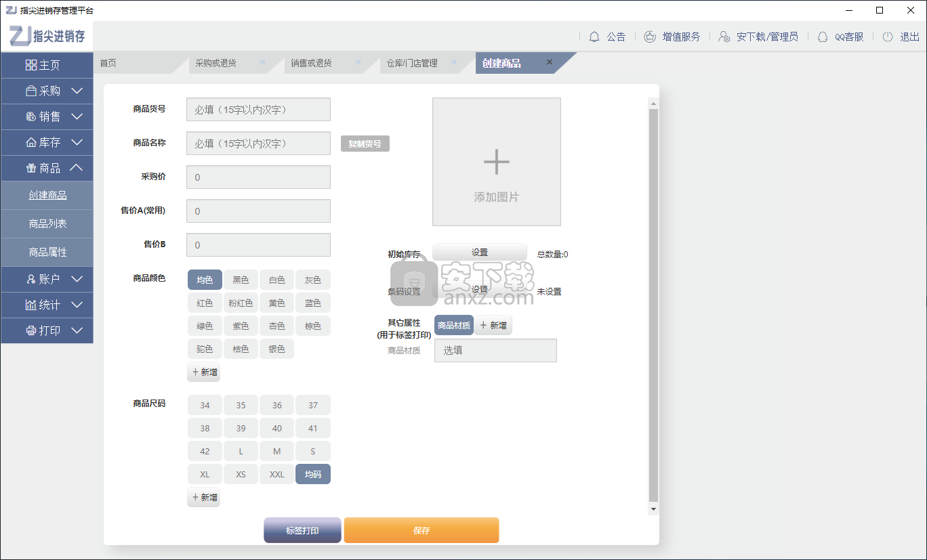Click the 标签打印 button
Image resolution: width=927 pixels, height=560 pixels.
(x=302, y=530)
